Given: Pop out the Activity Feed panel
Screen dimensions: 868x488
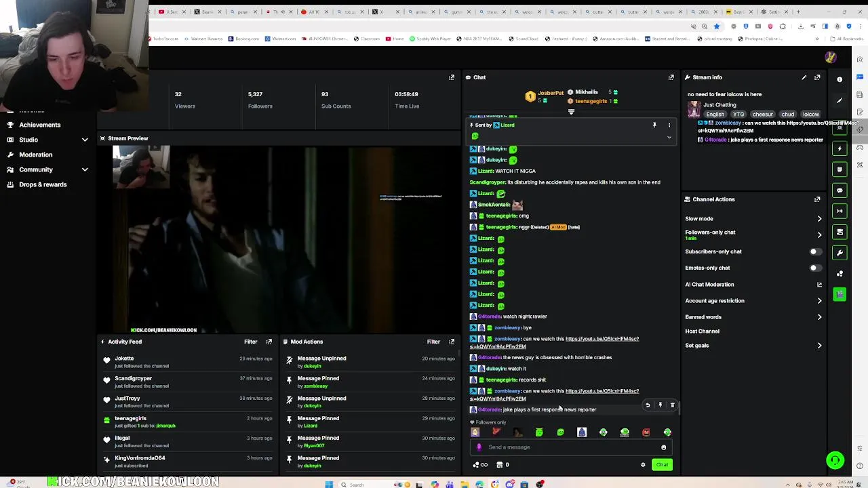Looking at the screenshot, I should pyautogui.click(x=269, y=342).
